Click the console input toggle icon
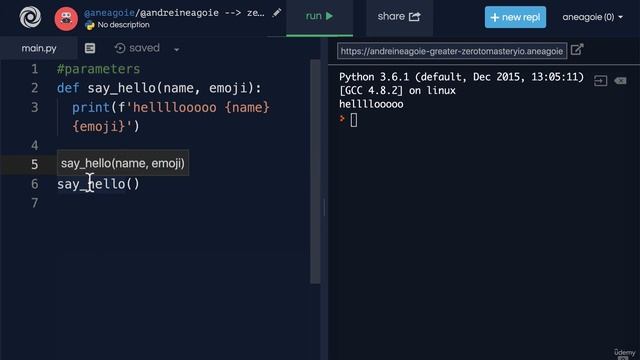640x360 pixels. tap(600, 81)
